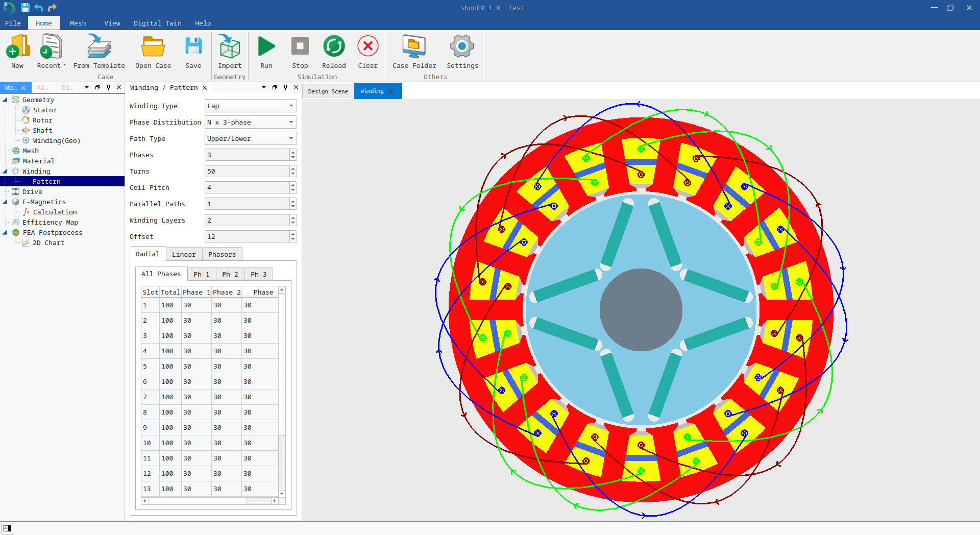Open the Winding / Pattern panel options arrow

[x=264, y=87]
